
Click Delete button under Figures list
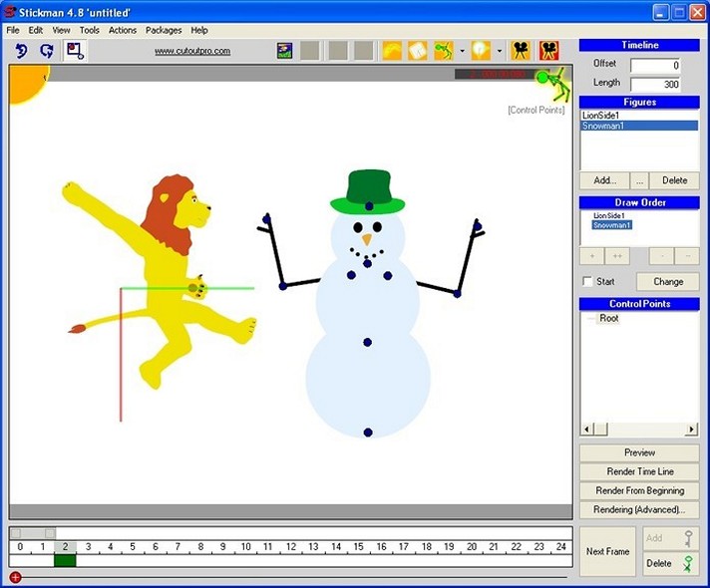pyautogui.click(x=674, y=180)
